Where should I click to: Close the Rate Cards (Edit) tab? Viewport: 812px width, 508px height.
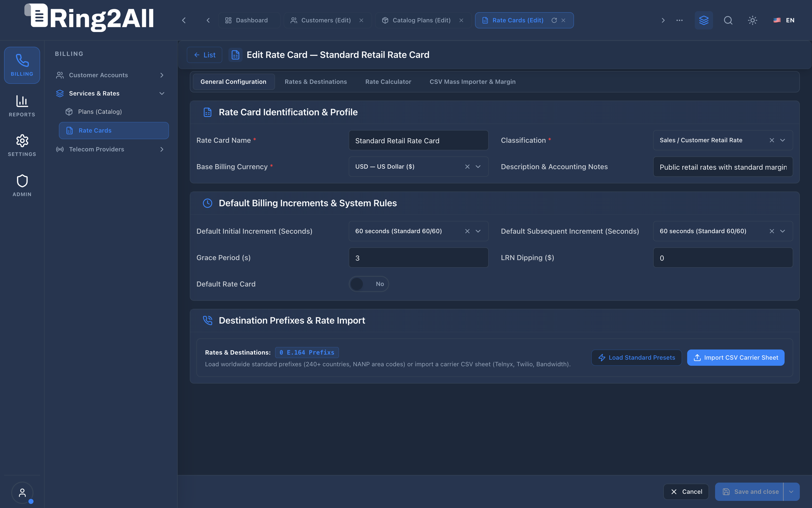(563, 20)
